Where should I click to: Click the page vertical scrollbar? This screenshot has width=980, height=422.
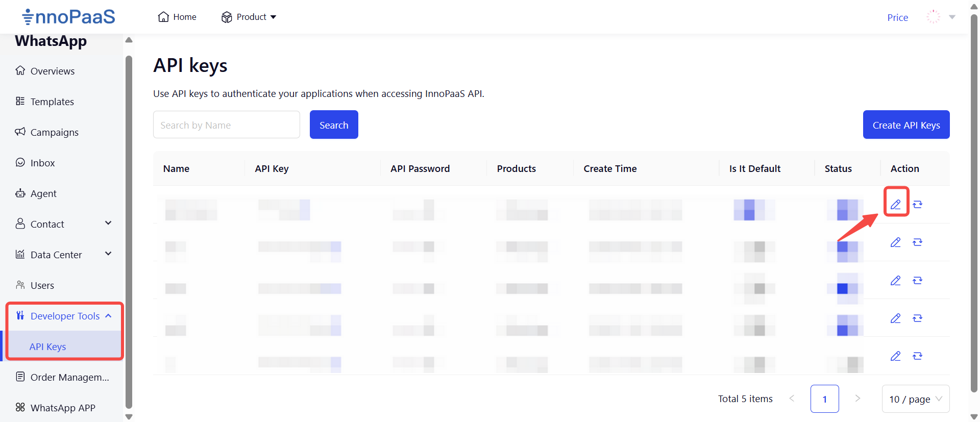[974, 204]
